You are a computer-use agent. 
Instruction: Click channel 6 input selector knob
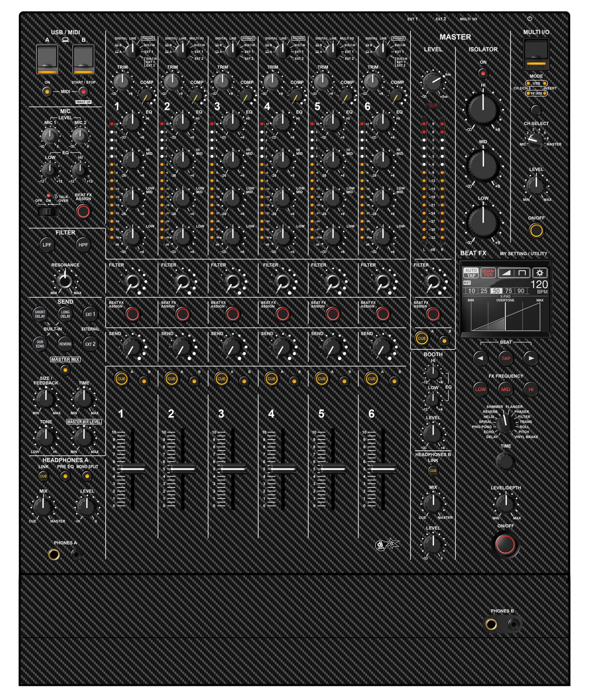pos(382,50)
